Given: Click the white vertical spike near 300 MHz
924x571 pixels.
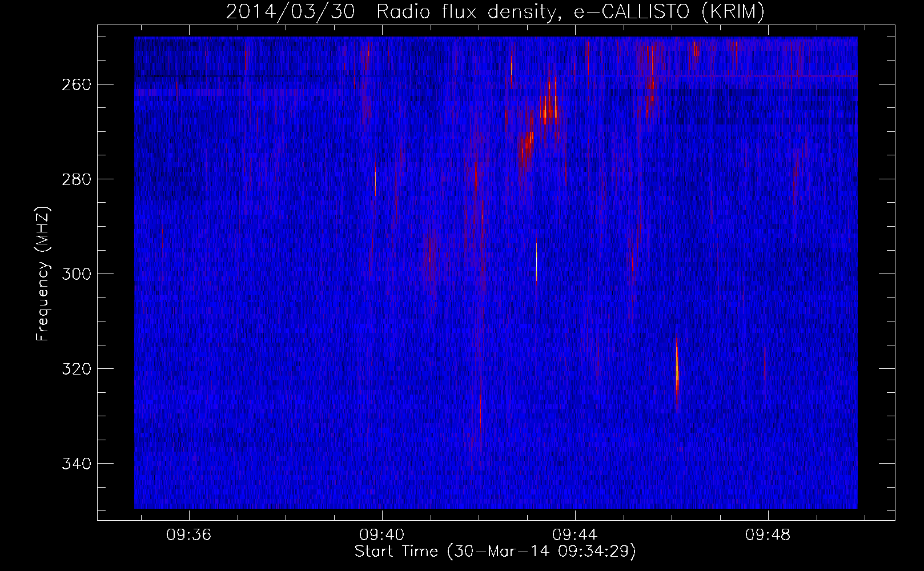Looking at the screenshot, I should click(x=536, y=262).
